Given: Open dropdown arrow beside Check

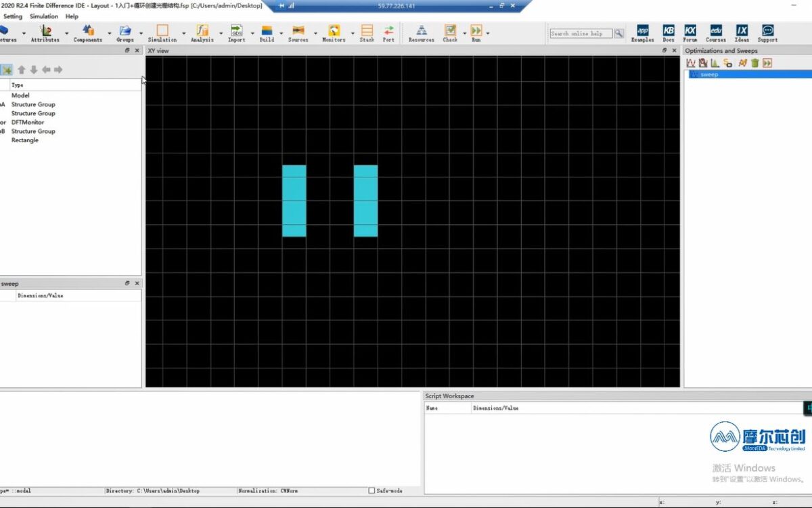Looking at the screenshot, I should coord(464,33).
